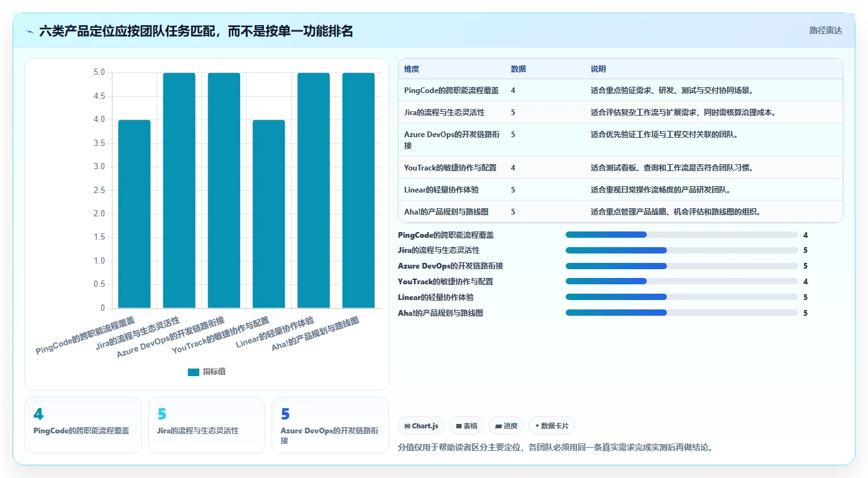
Task: Click the Azure DevOps的开发链路衔接 progress bar
Action: click(682, 266)
